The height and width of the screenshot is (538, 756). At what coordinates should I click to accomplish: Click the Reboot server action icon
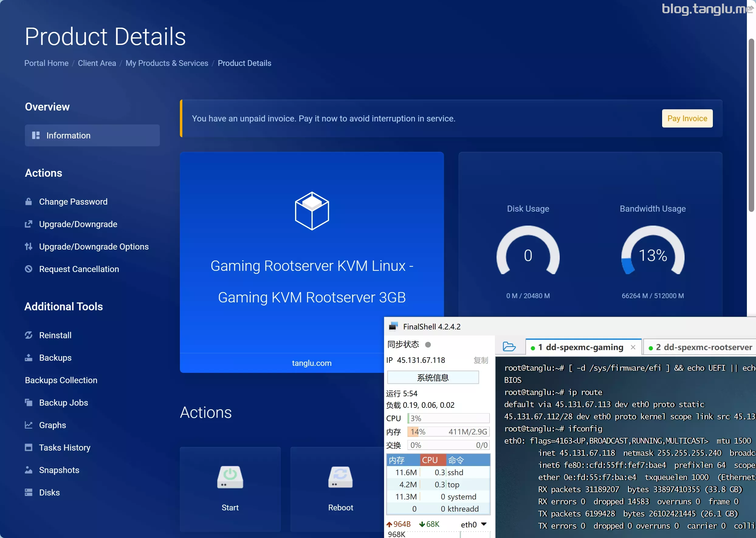tap(340, 478)
